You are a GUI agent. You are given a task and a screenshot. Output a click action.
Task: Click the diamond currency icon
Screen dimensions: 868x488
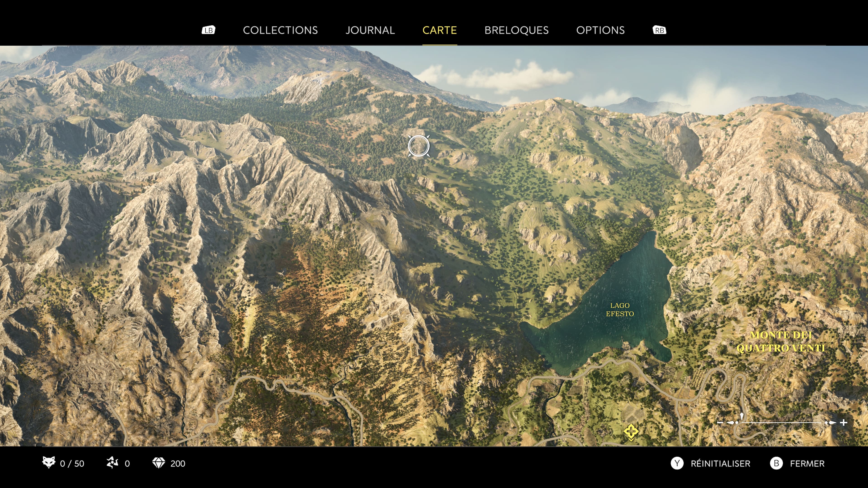pyautogui.click(x=159, y=463)
